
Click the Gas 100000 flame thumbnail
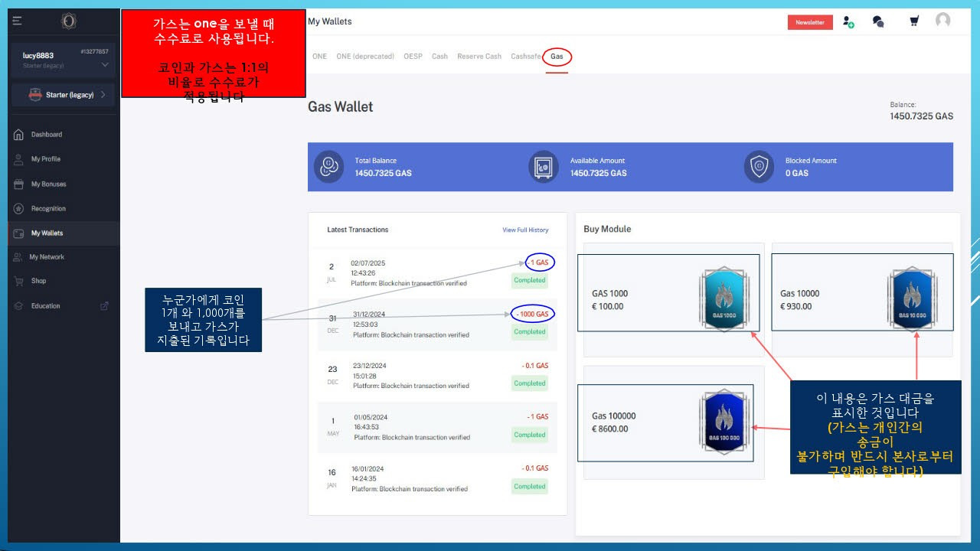point(723,422)
